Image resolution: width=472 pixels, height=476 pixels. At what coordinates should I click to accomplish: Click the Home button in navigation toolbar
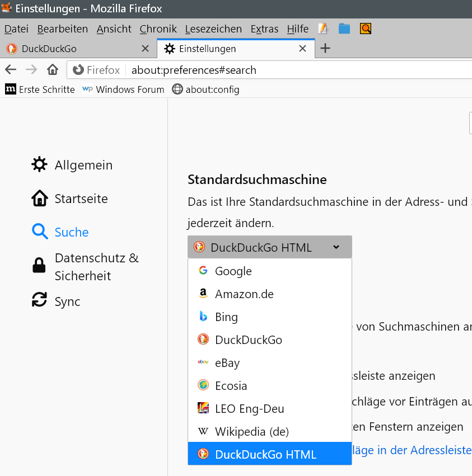pos(53,70)
